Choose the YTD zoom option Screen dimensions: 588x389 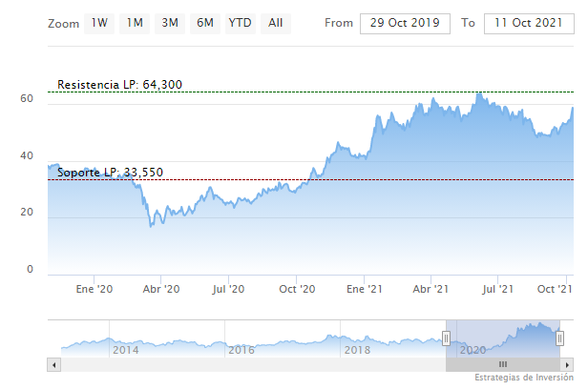tap(240, 22)
